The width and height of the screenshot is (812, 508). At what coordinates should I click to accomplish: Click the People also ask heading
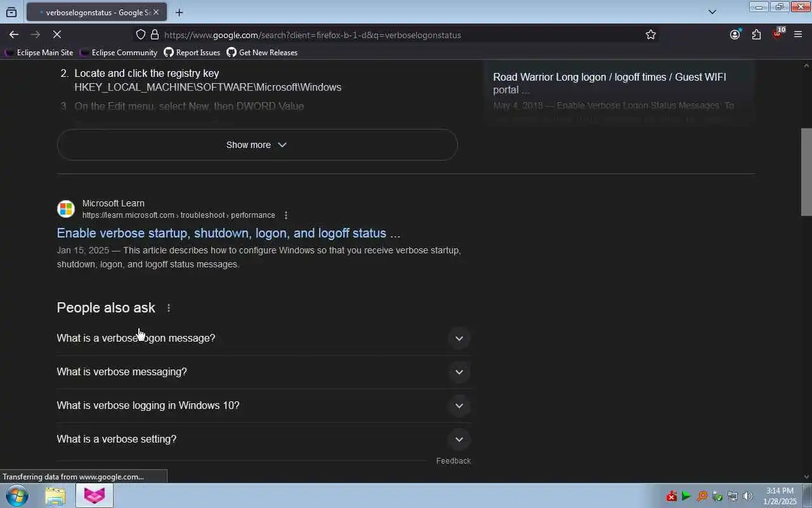pos(106,308)
